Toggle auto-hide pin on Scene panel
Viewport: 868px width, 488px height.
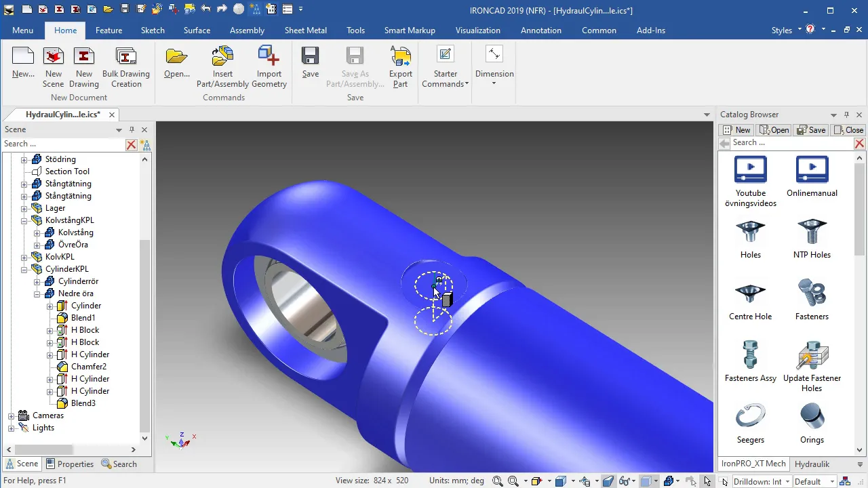point(132,129)
